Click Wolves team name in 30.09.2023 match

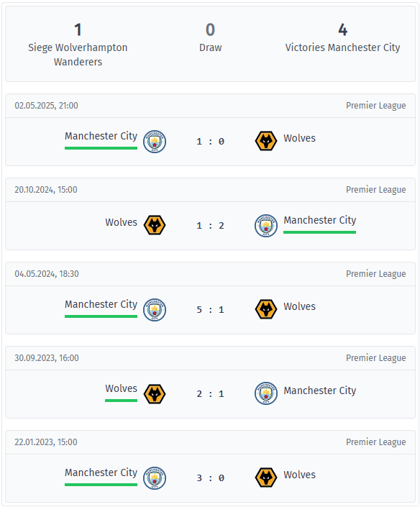(x=122, y=388)
